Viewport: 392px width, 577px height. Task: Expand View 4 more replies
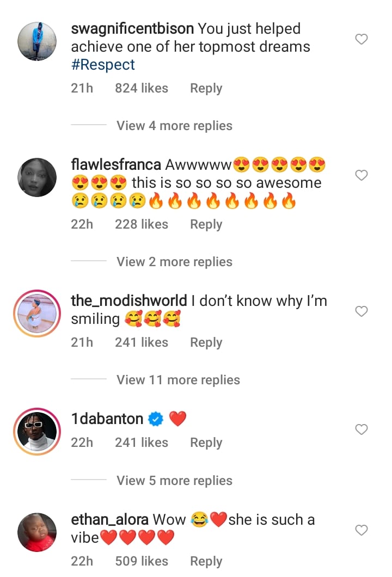pos(174,126)
